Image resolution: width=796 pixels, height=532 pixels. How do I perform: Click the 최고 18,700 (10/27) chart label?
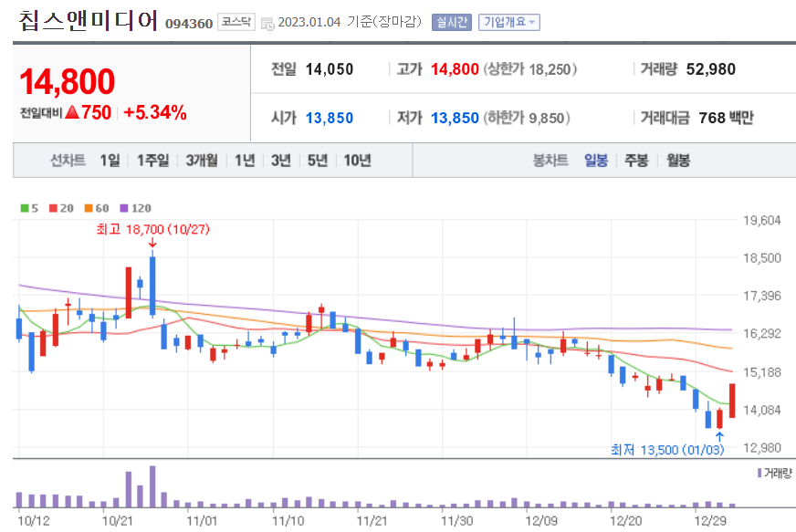(x=152, y=229)
